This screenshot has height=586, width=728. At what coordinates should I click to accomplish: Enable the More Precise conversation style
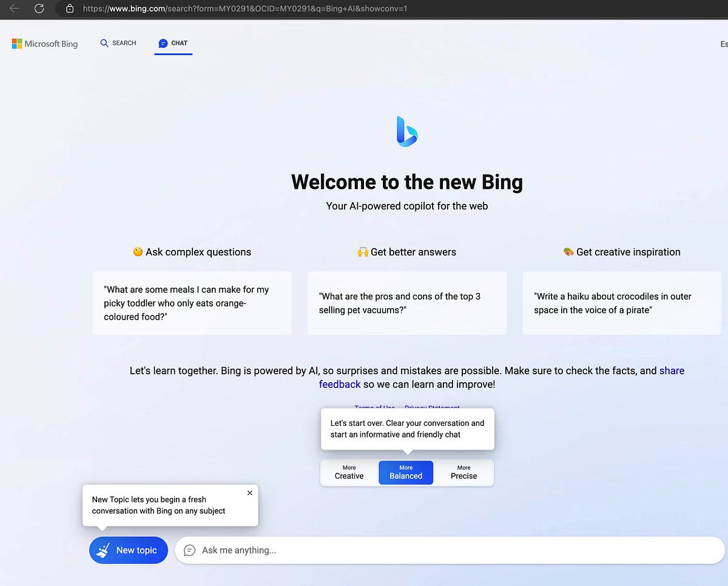[463, 472]
